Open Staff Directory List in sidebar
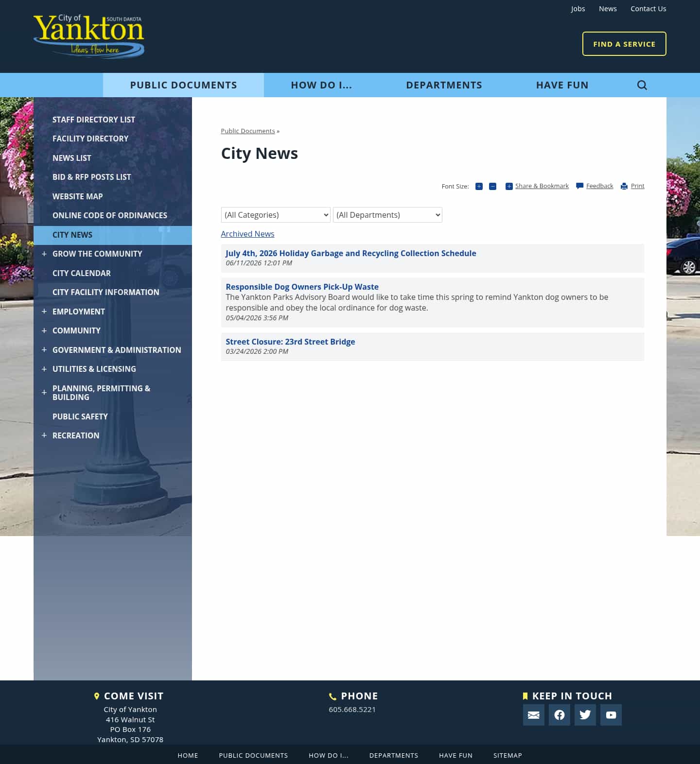The height and width of the screenshot is (764, 700). (x=94, y=120)
